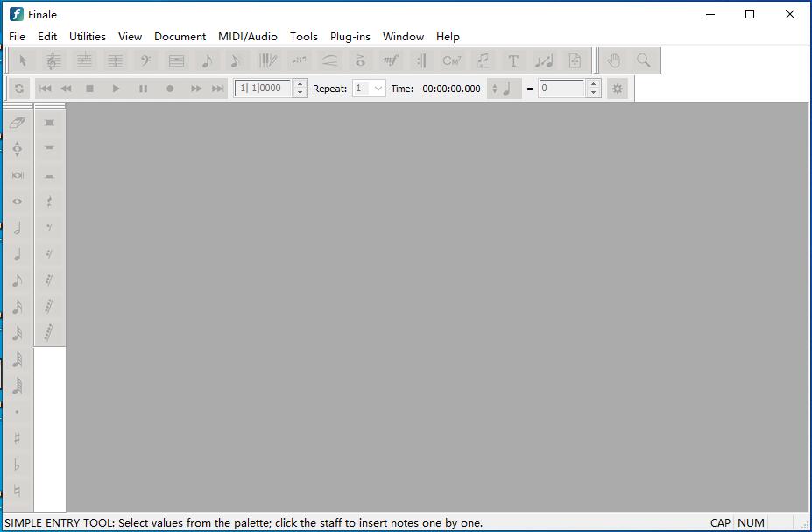The image size is (812, 532).
Task: Open the MIDI/Audio menu
Action: [x=248, y=36]
